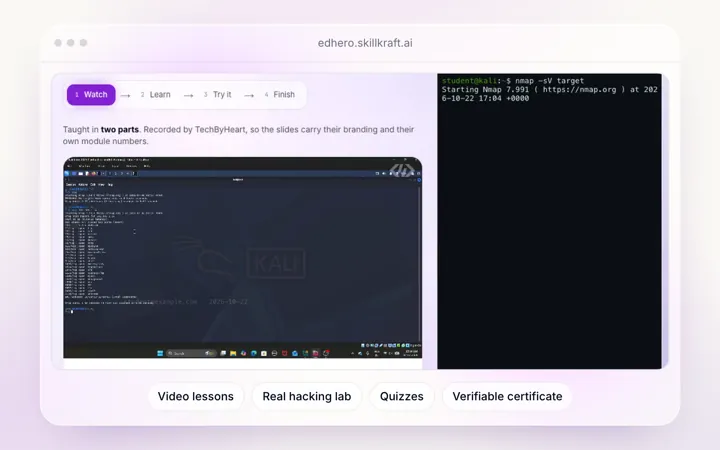
Task: Click the edhero.skillkraft.ai address text
Action: (x=365, y=43)
